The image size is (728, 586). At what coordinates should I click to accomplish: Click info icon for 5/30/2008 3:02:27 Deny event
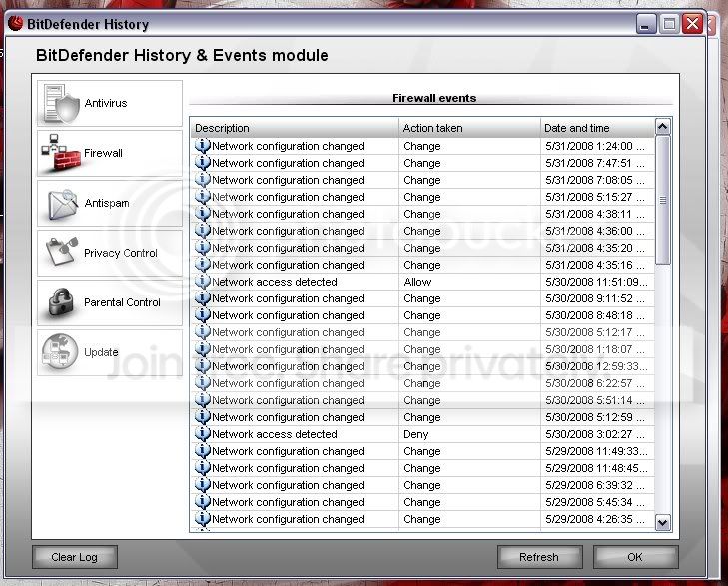[x=202, y=434]
